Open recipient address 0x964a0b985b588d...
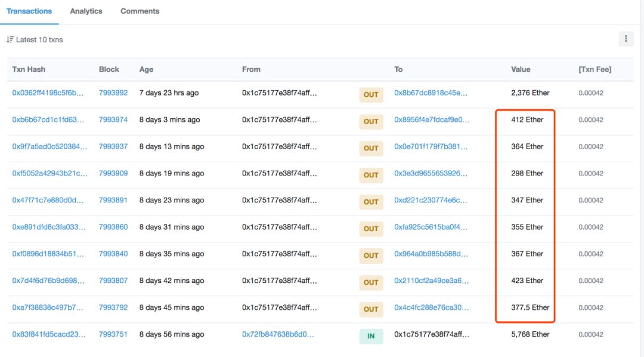Viewport: 644px width, 357px height. [431, 254]
